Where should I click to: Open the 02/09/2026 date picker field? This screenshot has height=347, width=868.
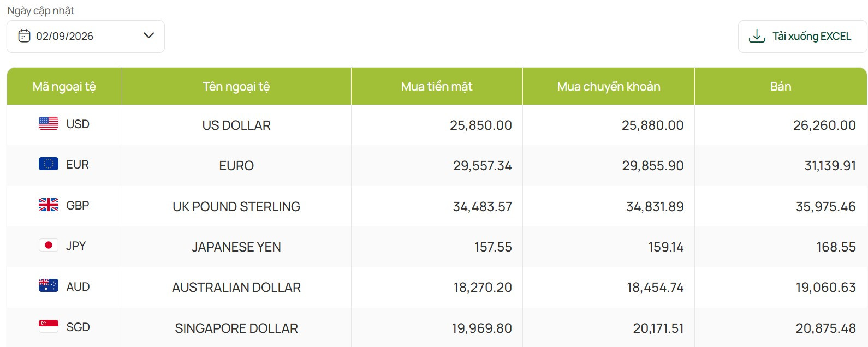pyautogui.click(x=86, y=37)
